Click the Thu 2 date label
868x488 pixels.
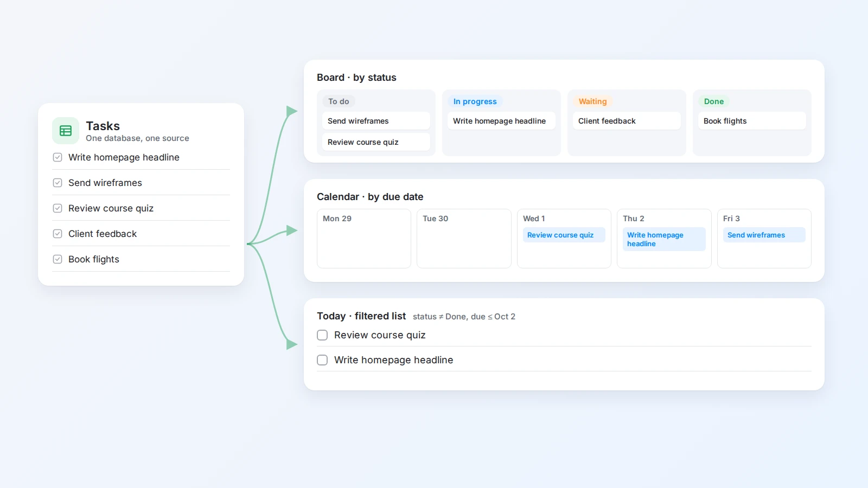[634, 219]
